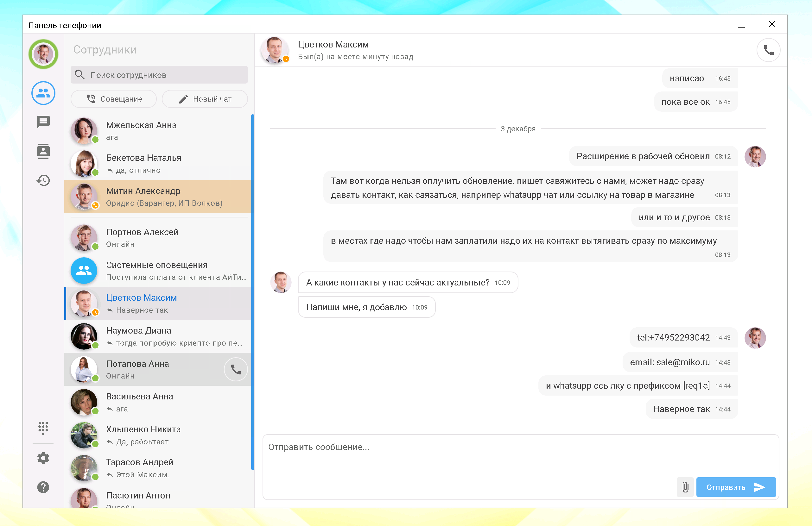This screenshot has height=526, width=812.
Task: Click message 'А какие контакты у нас сейчас актуальные?'
Action: tap(408, 282)
